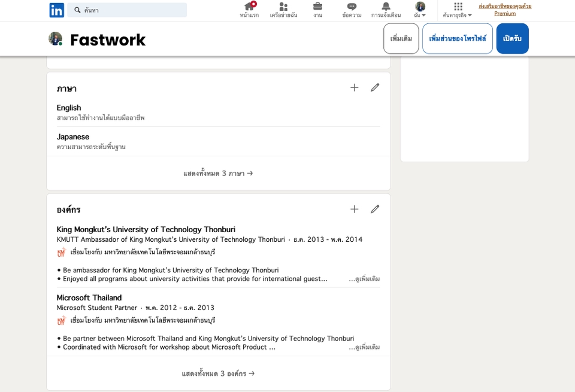Select the Fastwork profile heading
This screenshot has width=575, height=392.
click(108, 39)
